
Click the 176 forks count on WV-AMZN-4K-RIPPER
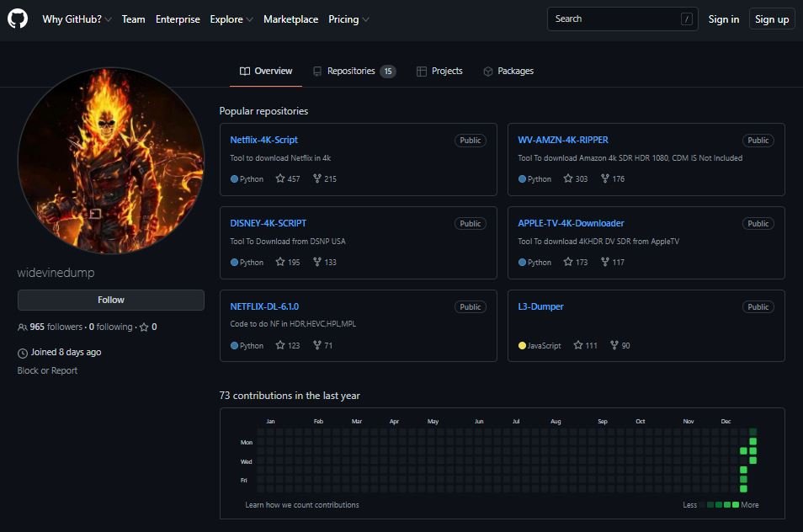[x=618, y=179]
